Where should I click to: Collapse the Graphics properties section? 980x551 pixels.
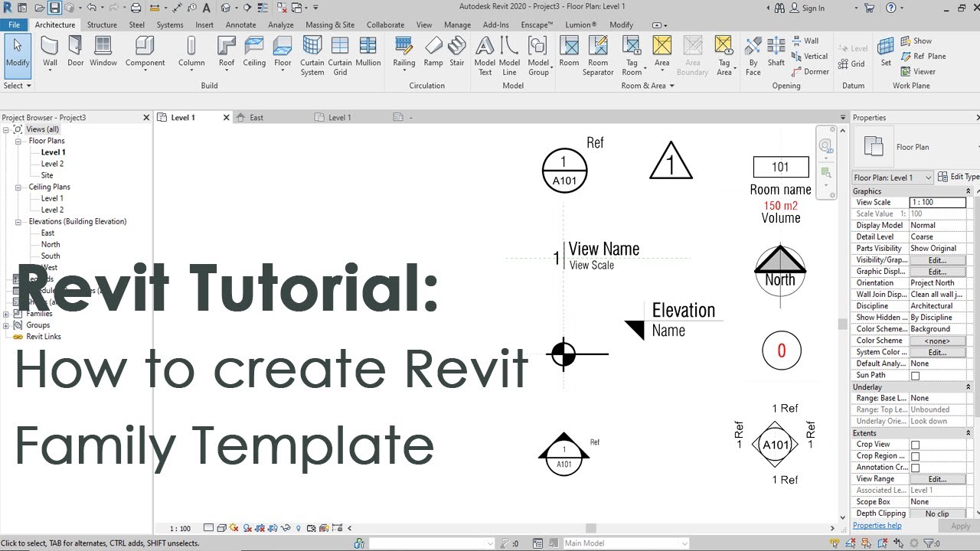[968, 191]
